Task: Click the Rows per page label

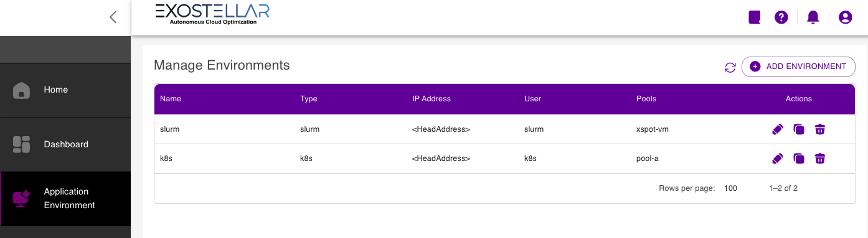Action: [687, 188]
